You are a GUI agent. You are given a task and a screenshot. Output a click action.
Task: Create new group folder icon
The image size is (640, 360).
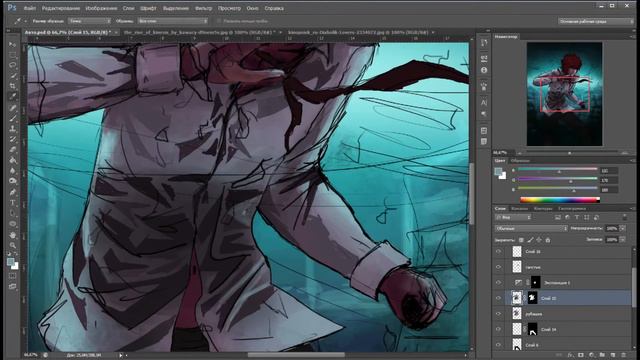pos(602,355)
